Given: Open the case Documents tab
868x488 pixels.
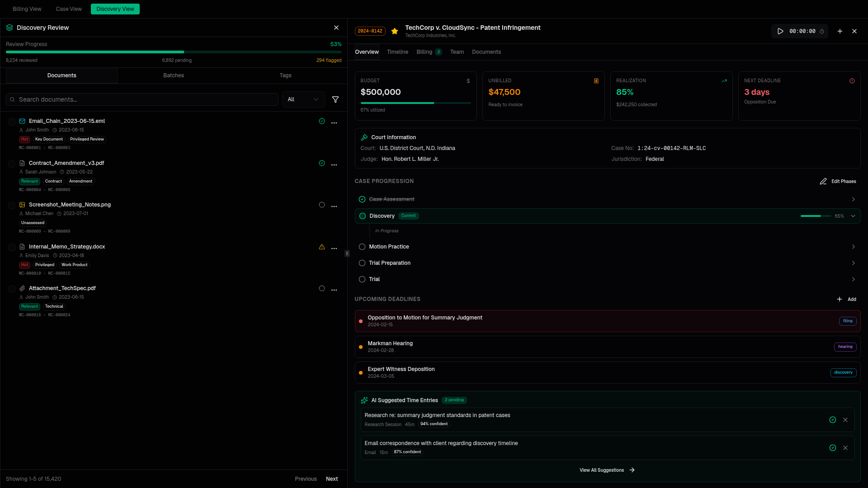Looking at the screenshot, I should tap(486, 52).
